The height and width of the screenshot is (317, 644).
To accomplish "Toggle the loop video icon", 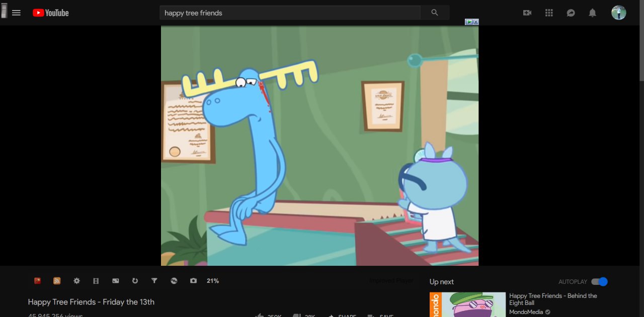I will tap(135, 281).
